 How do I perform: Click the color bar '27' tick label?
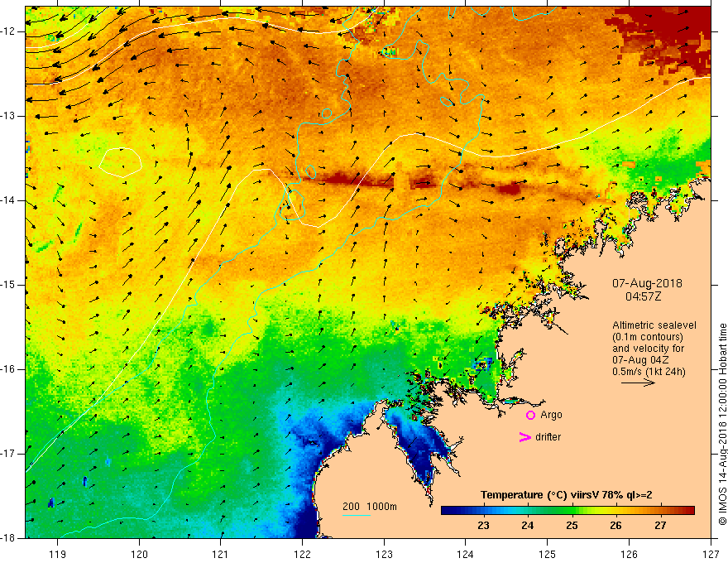(x=660, y=526)
